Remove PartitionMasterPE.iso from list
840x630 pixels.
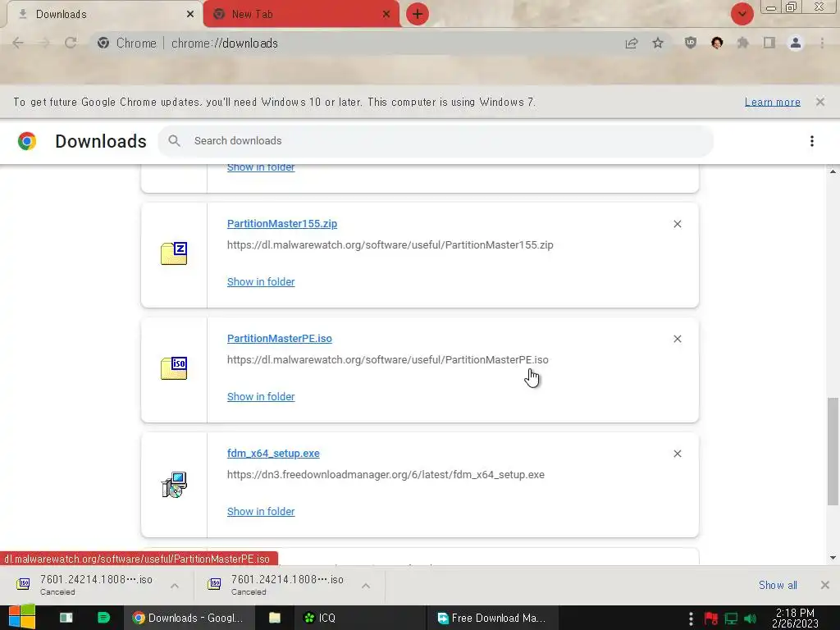click(677, 339)
